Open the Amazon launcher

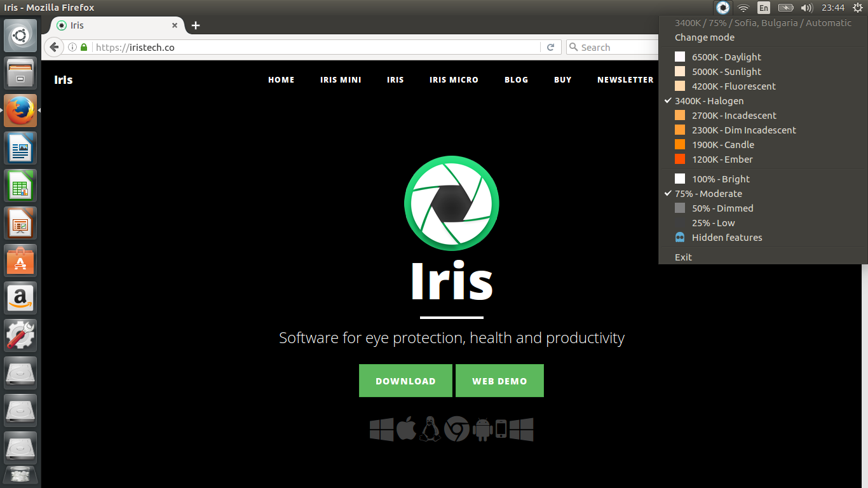20,298
